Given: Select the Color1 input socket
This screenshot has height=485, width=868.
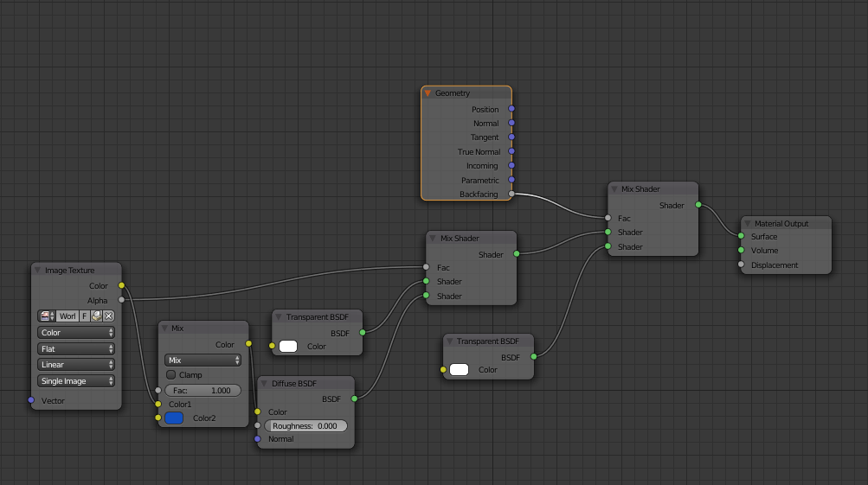Looking at the screenshot, I should [x=158, y=405].
